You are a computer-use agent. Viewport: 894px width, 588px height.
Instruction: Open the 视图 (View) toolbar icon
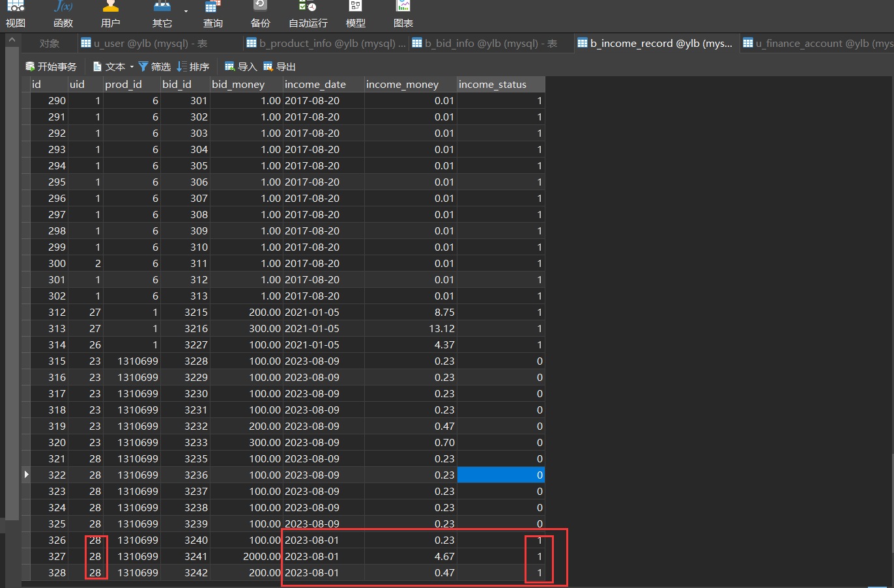pyautogui.click(x=16, y=14)
